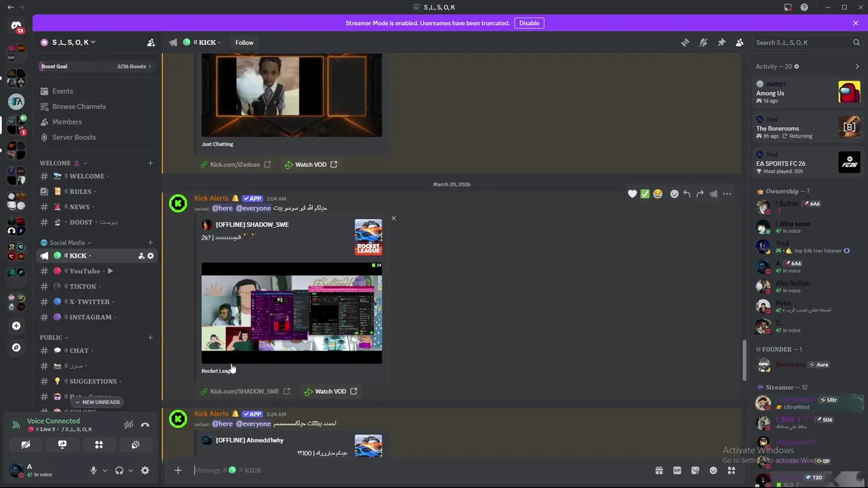Open Kick.com/SHADOW_SWE link
The height and width of the screenshot is (488, 868).
245,391
